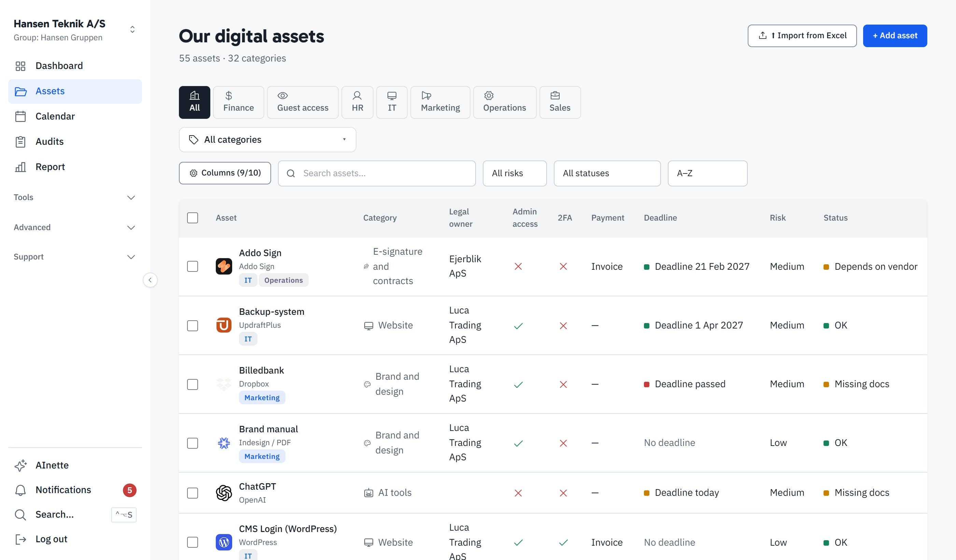
Task: Open the Calendar page
Action: point(75,116)
